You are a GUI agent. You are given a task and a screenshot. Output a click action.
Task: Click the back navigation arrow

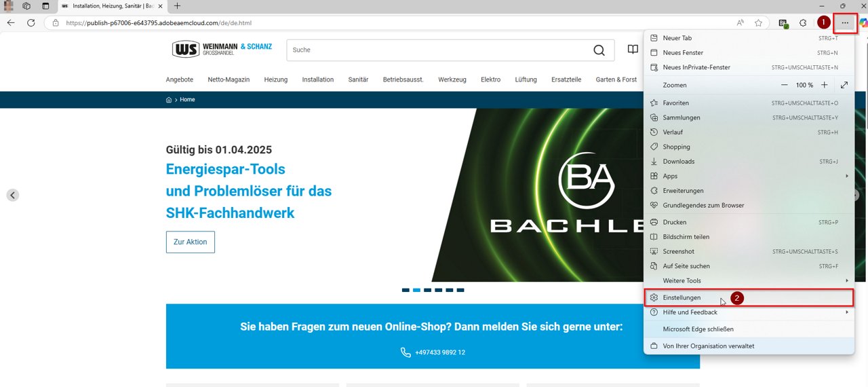point(11,22)
